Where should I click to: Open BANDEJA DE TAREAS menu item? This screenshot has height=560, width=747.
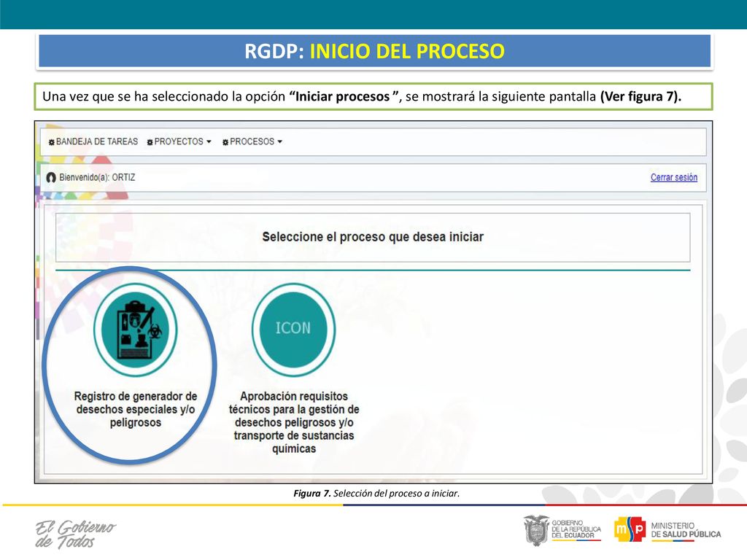pos(93,141)
